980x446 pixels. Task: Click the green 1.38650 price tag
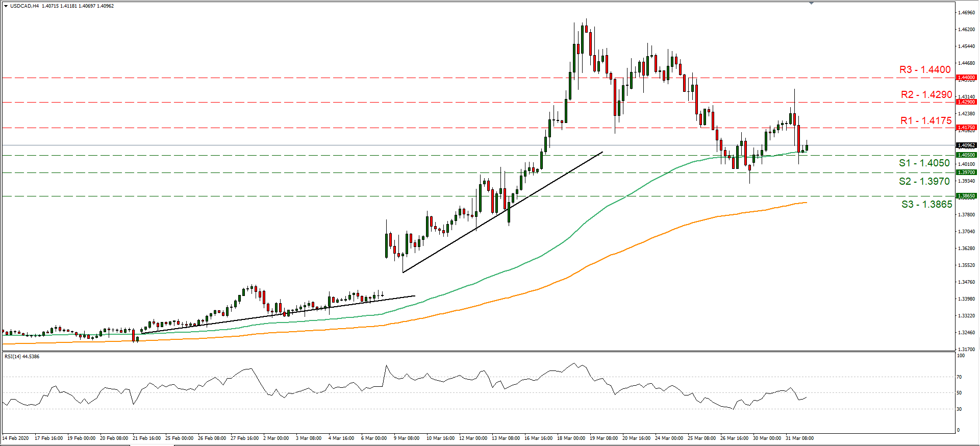point(966,196)
